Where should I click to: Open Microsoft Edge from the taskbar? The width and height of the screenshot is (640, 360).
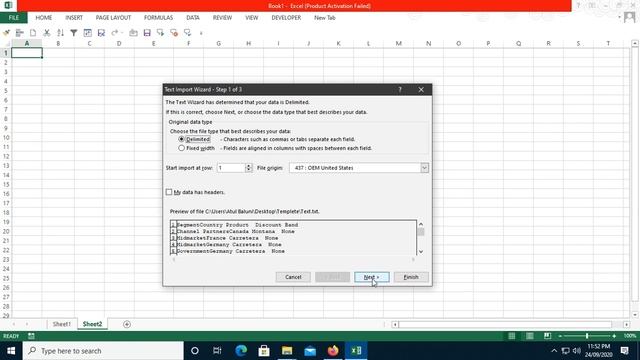[241, 351]
